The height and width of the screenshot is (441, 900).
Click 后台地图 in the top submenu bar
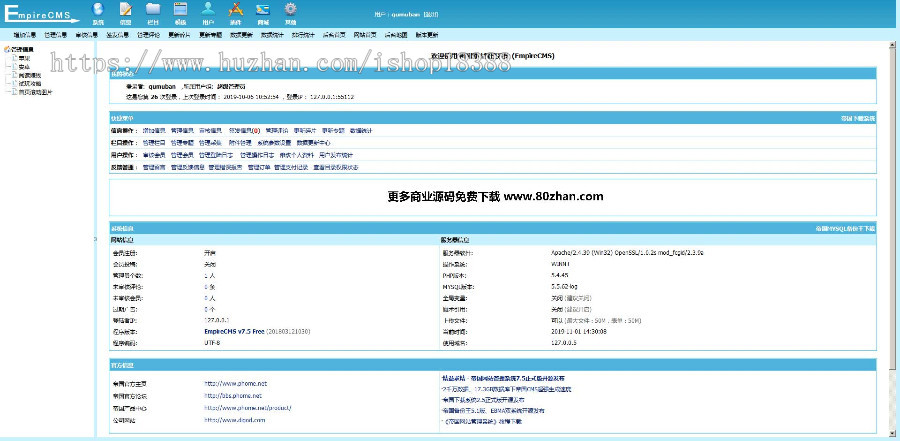(x=396, y=35)
